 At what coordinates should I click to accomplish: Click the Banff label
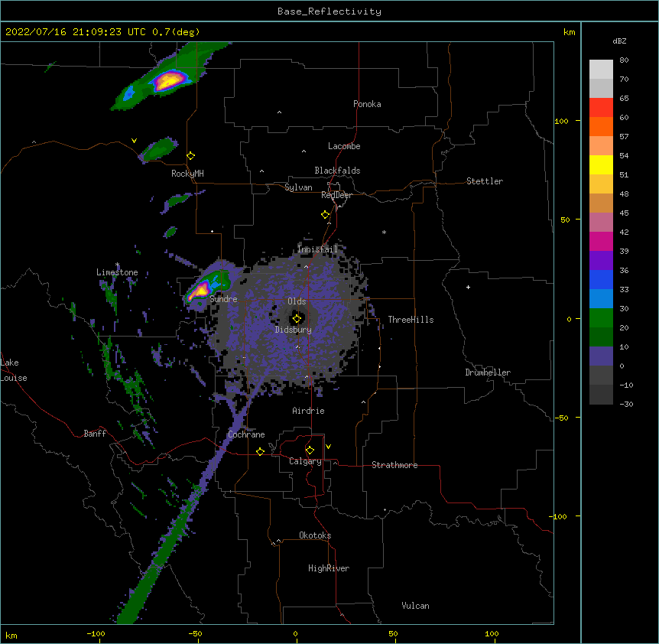point(95,434)
